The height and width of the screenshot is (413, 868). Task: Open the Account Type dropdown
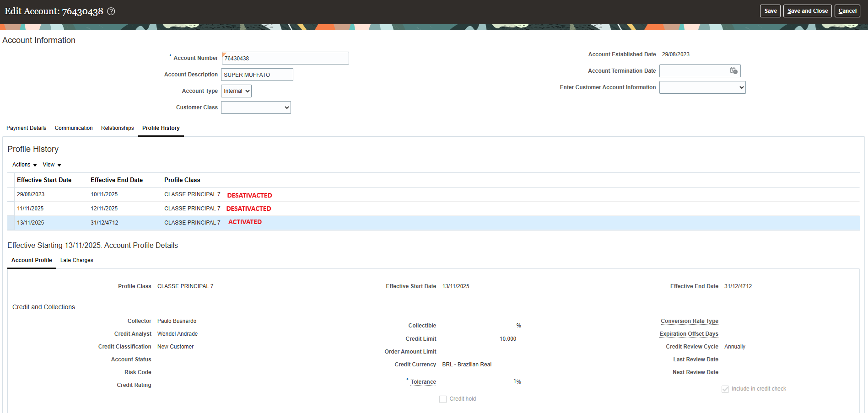pos(236,91)
